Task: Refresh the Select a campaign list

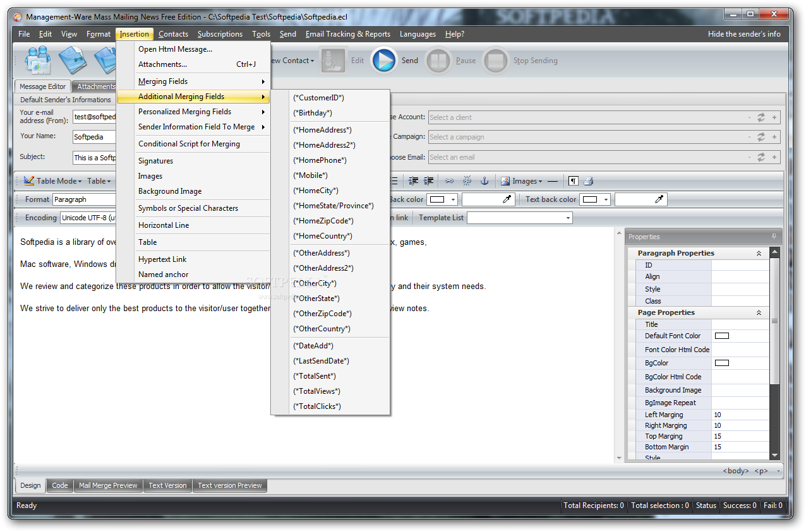Action: 761,137
